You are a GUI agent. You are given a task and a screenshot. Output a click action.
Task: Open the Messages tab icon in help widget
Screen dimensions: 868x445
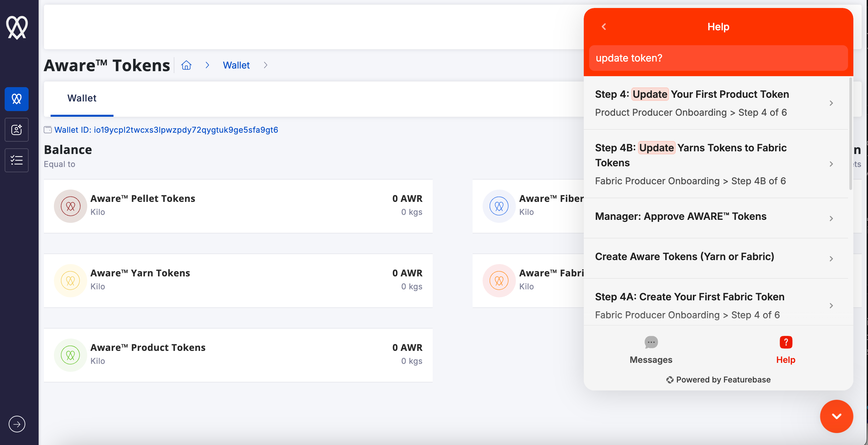(x=651, y=342)
